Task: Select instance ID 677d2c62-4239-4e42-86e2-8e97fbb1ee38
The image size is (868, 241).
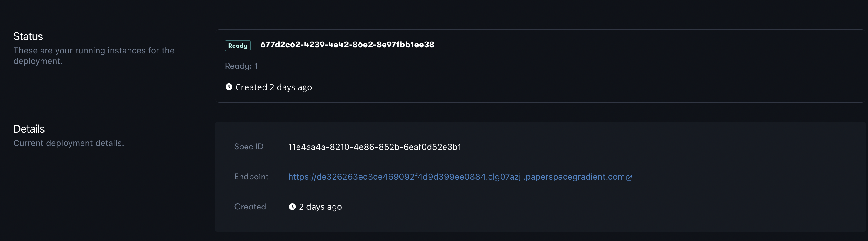Action: point(347,45)
